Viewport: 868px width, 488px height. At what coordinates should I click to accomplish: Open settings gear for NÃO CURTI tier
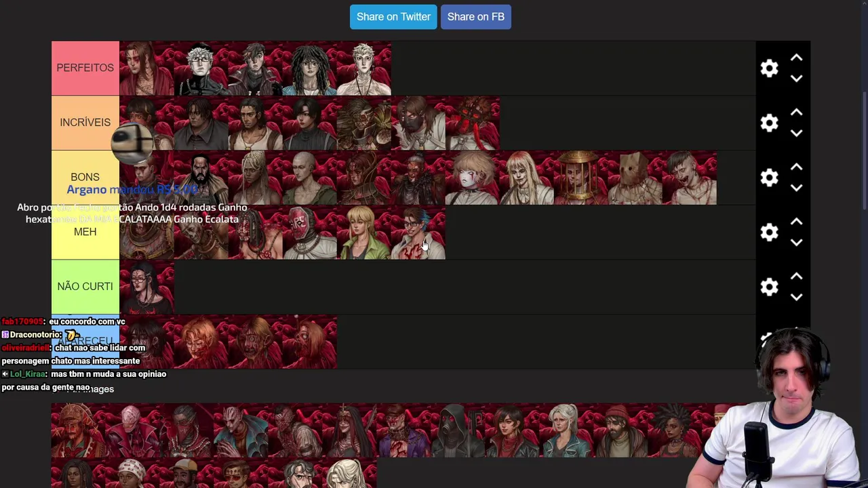click(769, 287)
